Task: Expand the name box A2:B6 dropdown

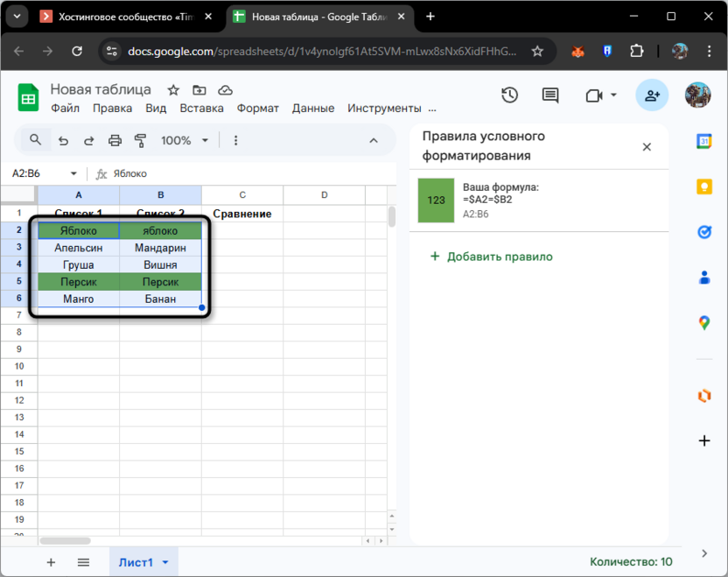Action: point(73,173)
